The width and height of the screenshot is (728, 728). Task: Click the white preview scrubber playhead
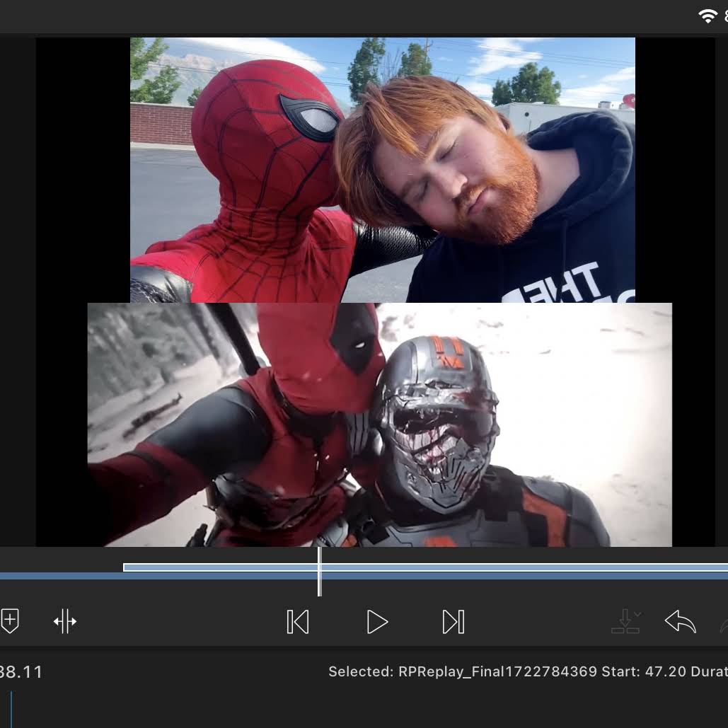click(320, 572)
